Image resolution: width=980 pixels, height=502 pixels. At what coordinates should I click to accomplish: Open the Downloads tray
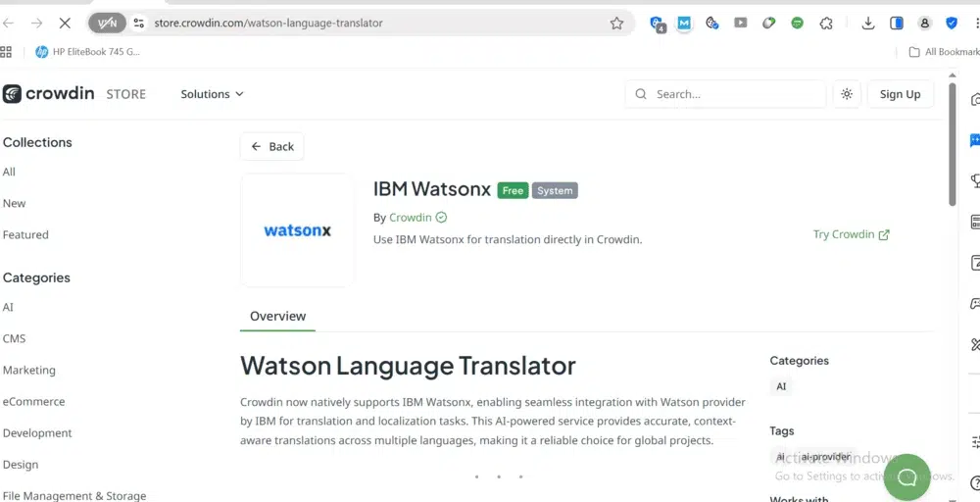point(867,24)
